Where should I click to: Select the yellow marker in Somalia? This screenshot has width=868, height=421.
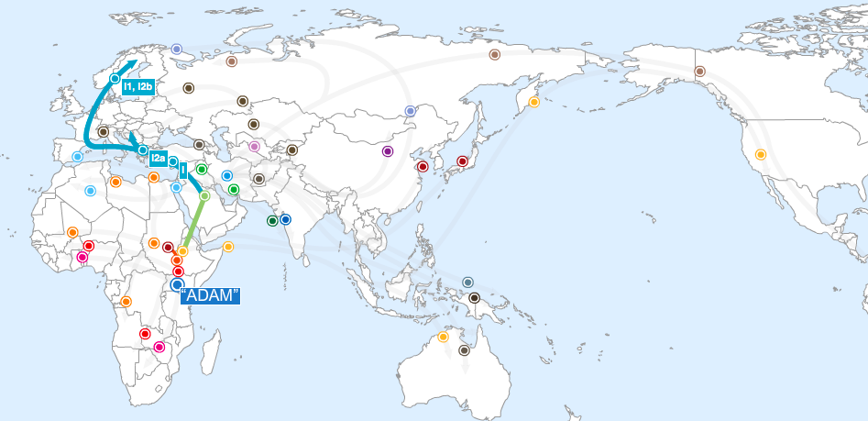coord(227,247)
